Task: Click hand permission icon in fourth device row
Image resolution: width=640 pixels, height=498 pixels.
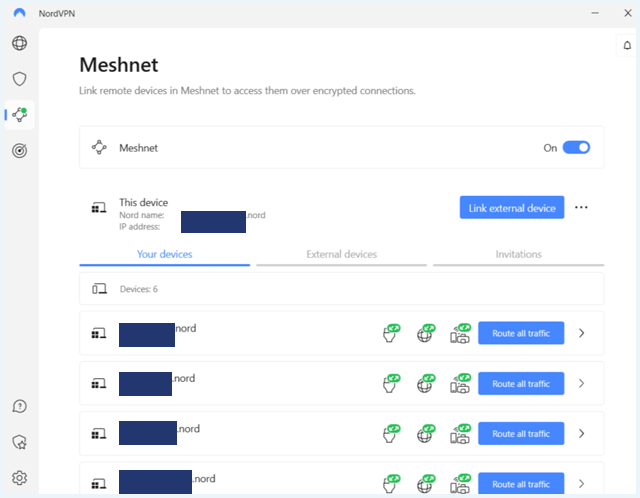Action: click(x=391, y=484)
